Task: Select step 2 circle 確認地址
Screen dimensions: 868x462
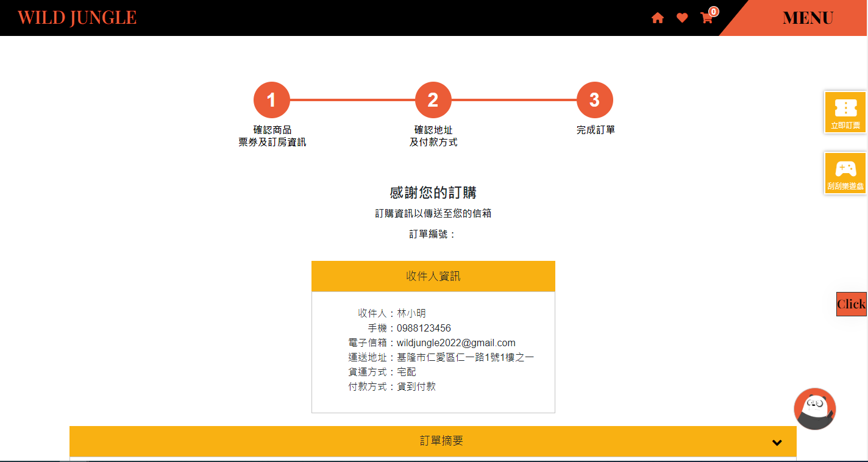Action: coord(433,100)
